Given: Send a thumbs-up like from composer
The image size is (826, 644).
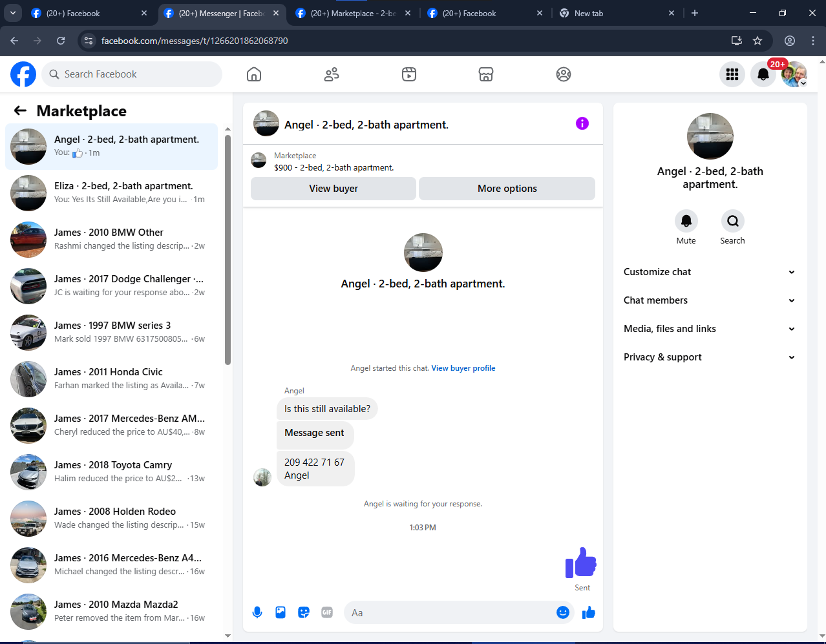Looking at the screenshot, I should (589, 612).
